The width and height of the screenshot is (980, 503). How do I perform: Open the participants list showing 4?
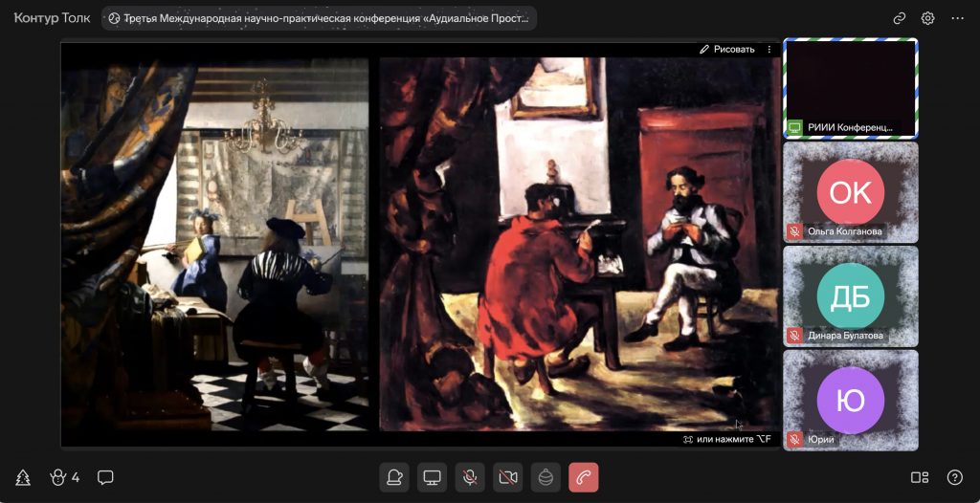click(64, 477)
